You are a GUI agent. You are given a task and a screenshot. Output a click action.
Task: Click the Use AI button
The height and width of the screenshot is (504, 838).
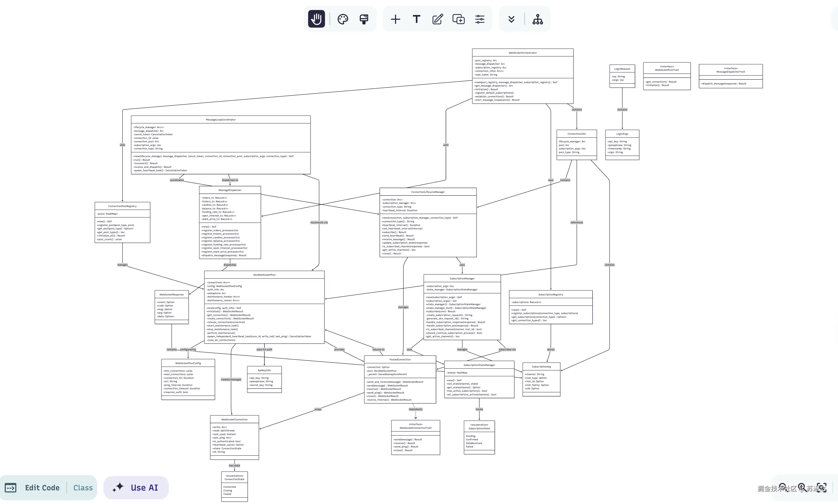136,488
